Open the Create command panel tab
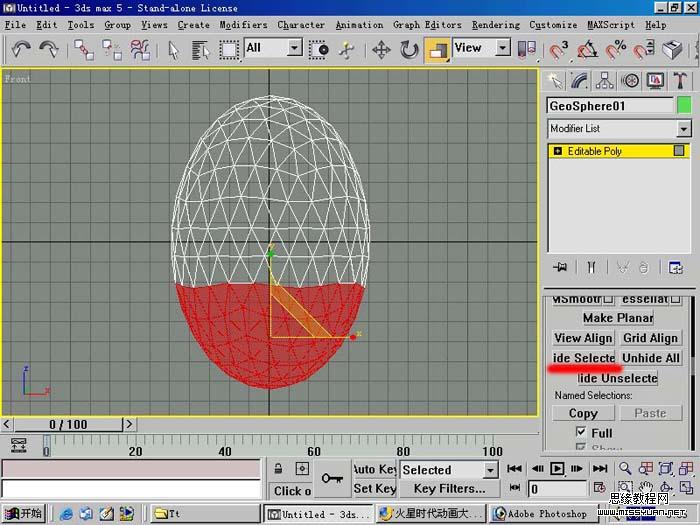 (555, 81)
